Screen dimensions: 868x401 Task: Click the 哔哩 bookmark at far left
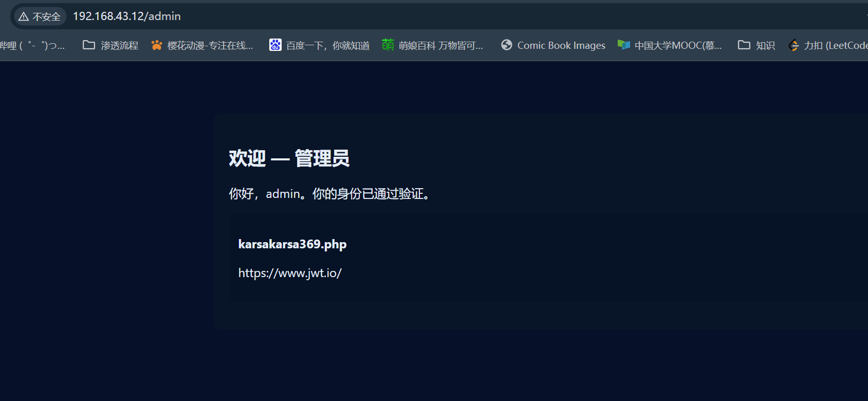[32, 45]
